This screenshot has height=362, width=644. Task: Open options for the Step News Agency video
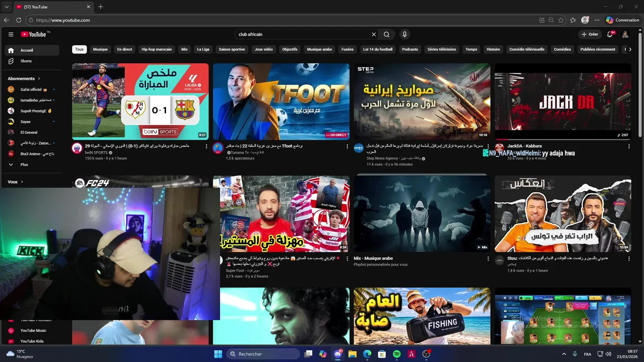point(488,146)
